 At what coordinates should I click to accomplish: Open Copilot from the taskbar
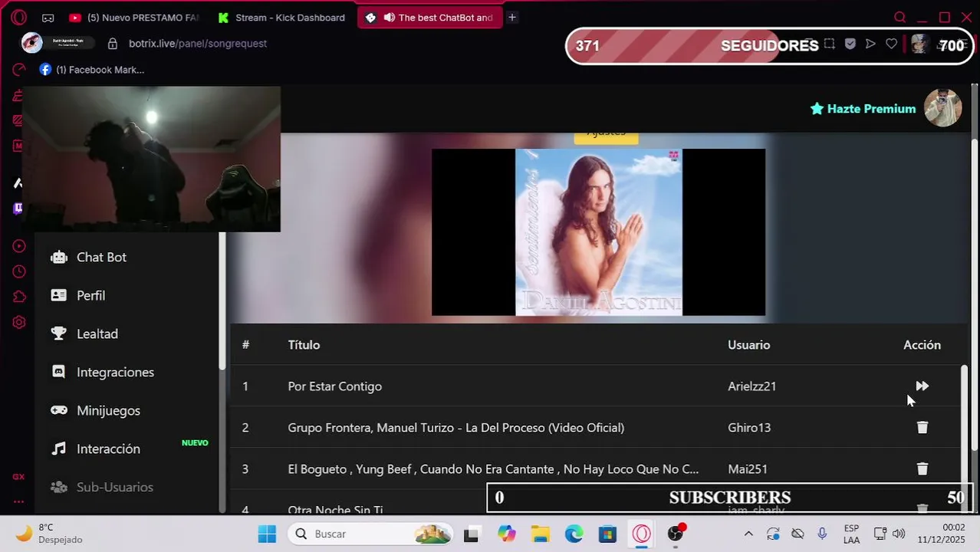pyautogui.click(x=506, y=534)
